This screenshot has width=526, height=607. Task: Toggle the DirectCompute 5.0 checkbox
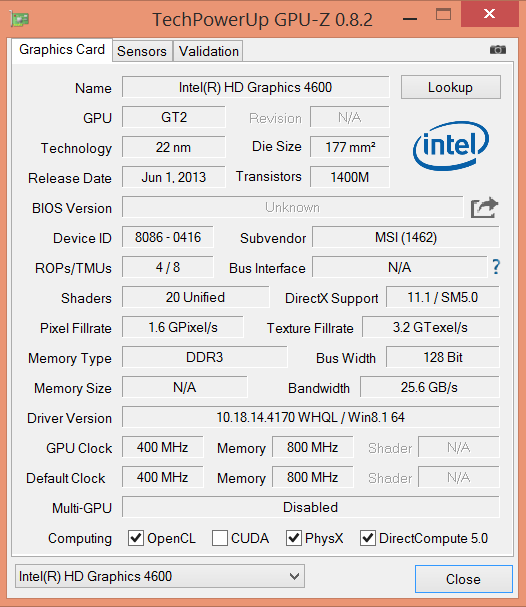pyautogui.click(x=368, y=538)
